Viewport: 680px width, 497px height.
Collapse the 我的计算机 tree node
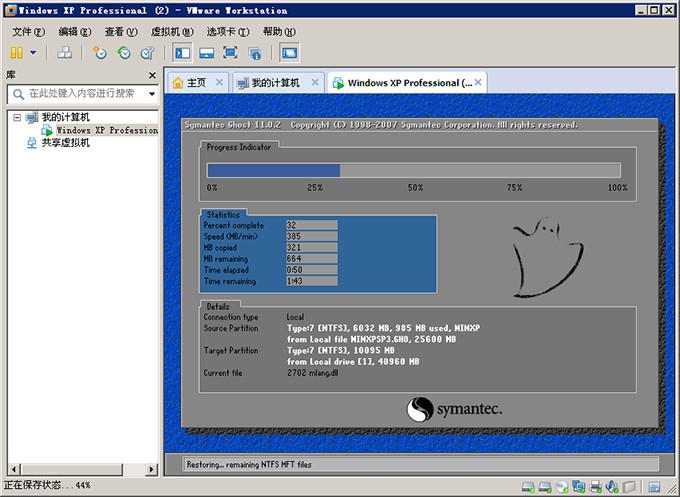16,117
